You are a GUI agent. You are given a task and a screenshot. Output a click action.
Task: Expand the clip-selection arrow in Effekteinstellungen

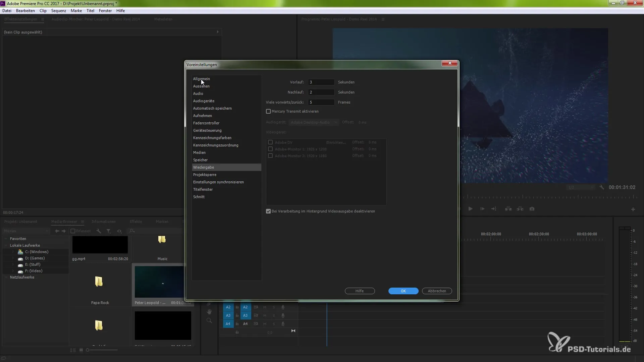point(218,32)
